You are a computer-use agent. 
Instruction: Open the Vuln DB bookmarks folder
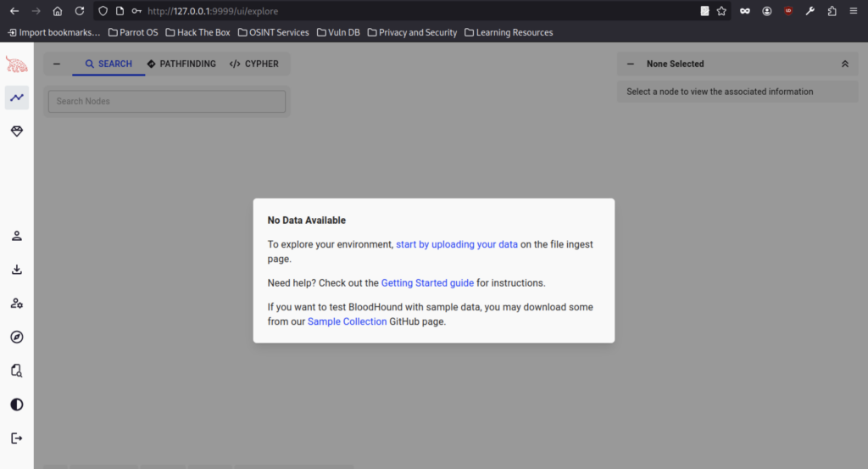pos(338,33)
